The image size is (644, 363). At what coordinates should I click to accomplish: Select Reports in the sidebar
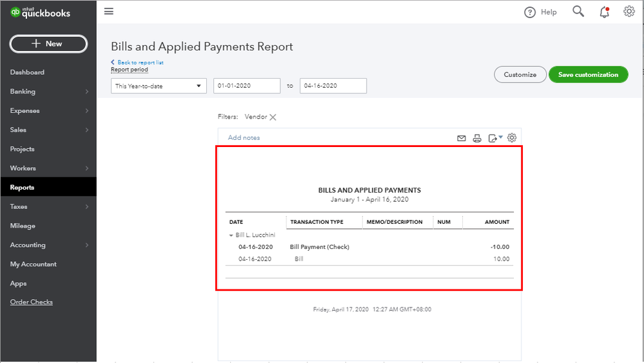point(48,187)
